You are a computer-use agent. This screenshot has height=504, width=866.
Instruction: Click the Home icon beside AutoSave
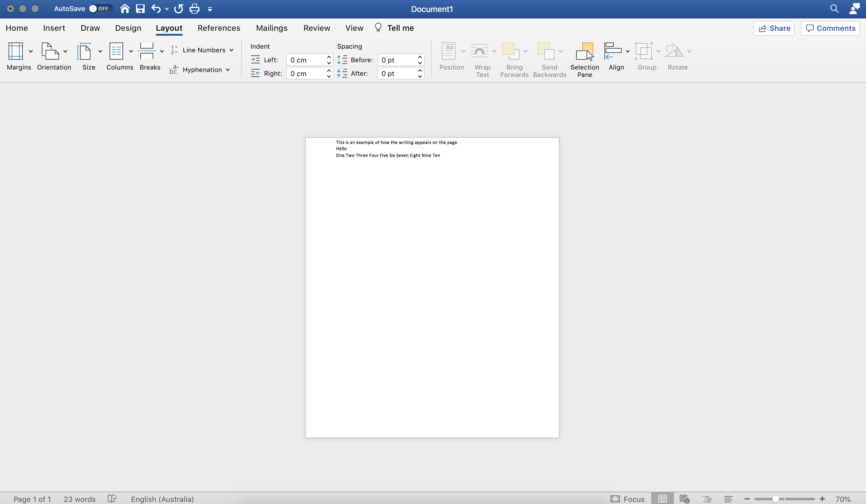point(125,9)
